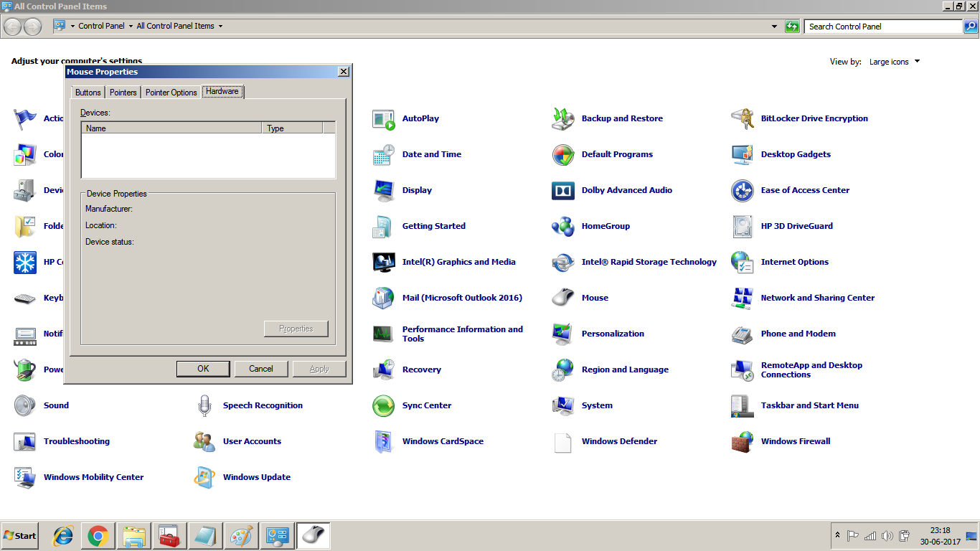Open the View by Large icons dropdown
This screenshot has height=551, width=980.
point(894,62)
